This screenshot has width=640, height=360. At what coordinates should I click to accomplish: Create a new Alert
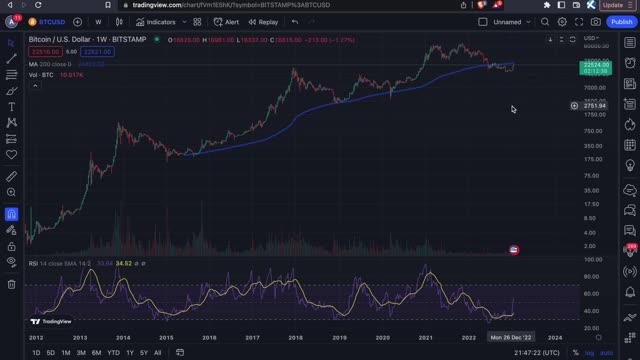227,22
